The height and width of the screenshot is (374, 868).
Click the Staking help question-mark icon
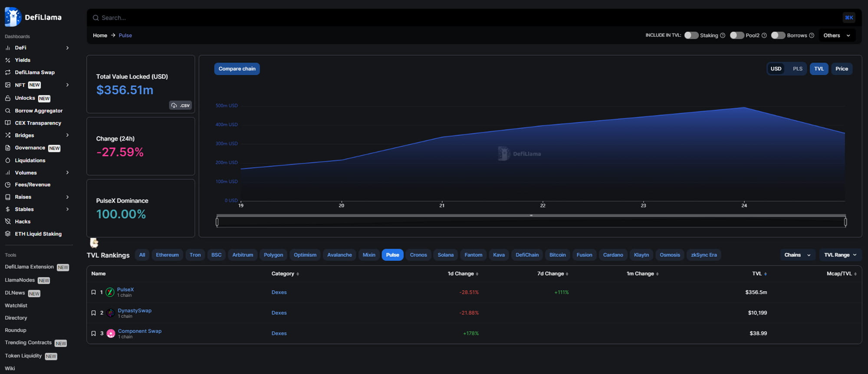723,36
